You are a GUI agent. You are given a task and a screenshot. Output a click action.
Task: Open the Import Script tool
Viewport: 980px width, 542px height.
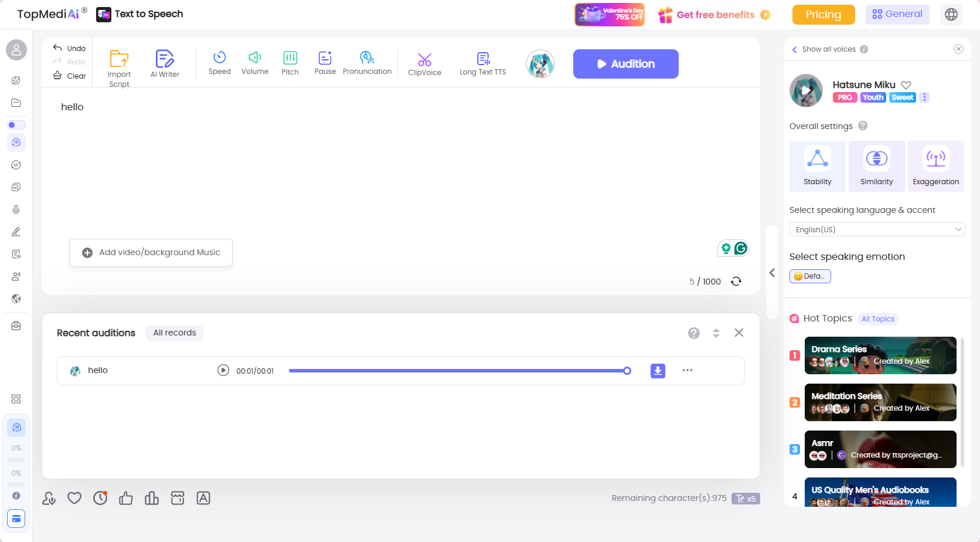[119, 68]
